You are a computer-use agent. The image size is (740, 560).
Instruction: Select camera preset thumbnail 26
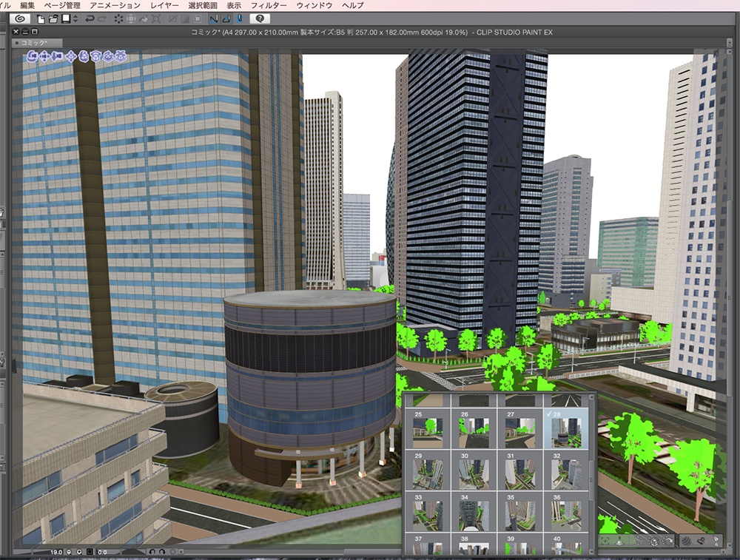click(474, 429)
